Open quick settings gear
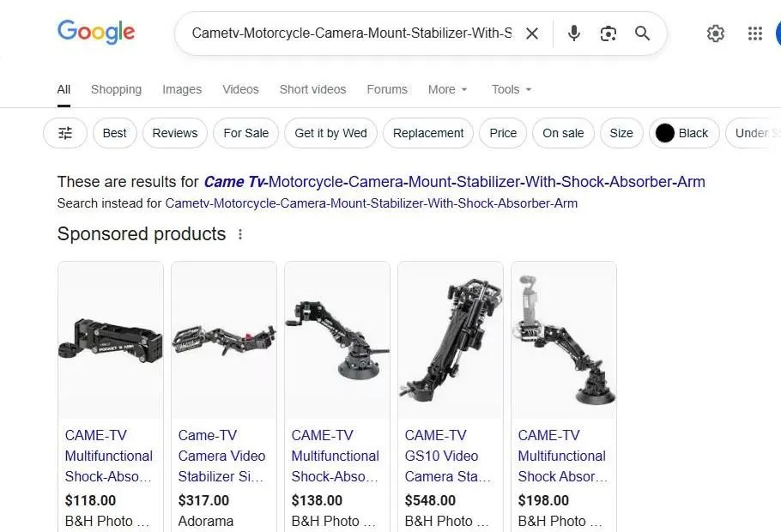The height and width of the screenshot is (532, 781). (715, 33)
